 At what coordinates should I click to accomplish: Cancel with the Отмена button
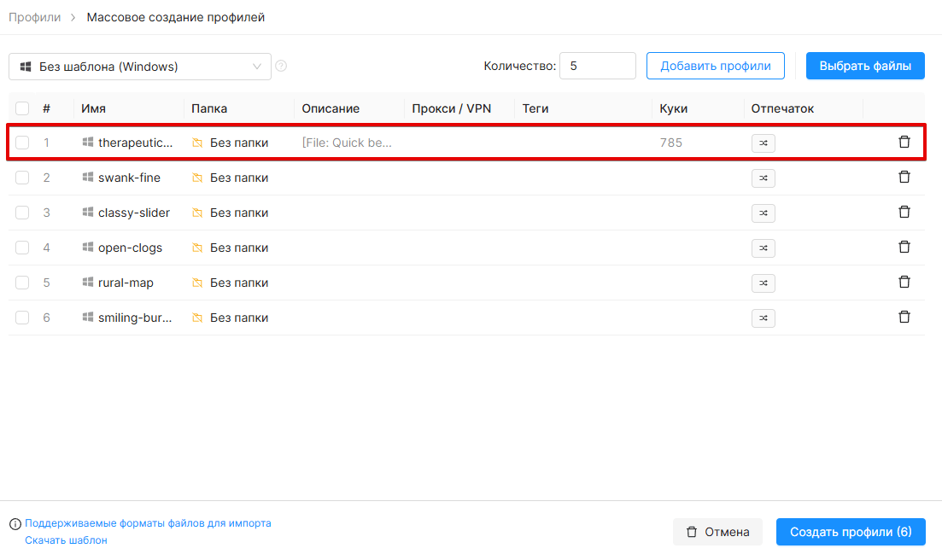(x=718, y=532)
